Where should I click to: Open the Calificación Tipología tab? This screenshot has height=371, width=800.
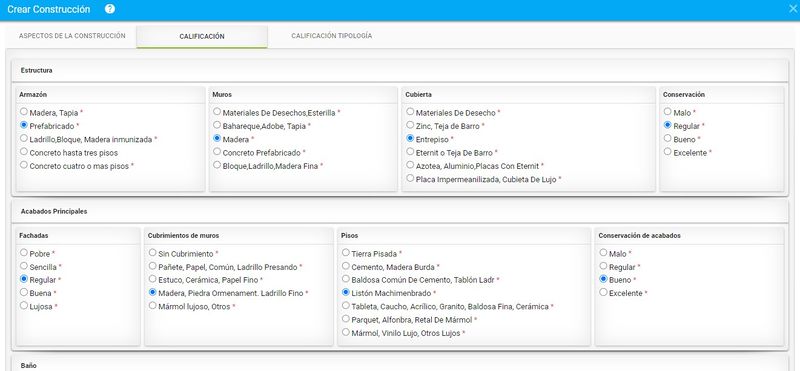[x=332, y=36]
